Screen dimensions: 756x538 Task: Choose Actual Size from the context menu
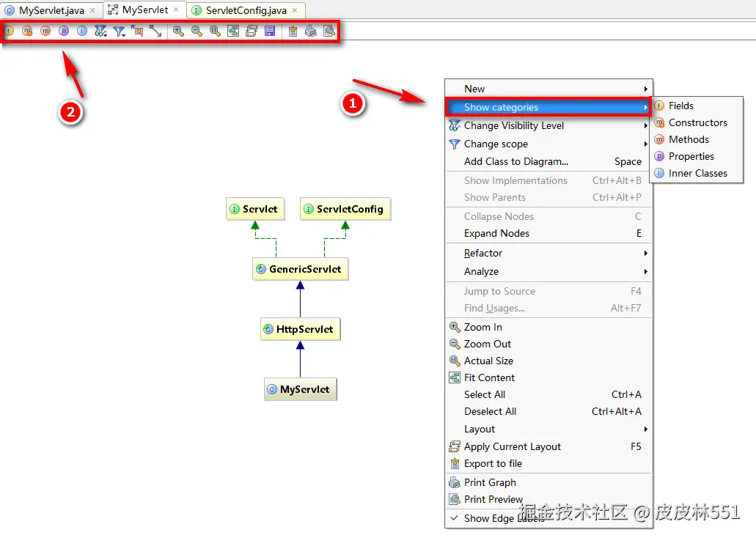[x=548, y=361]
